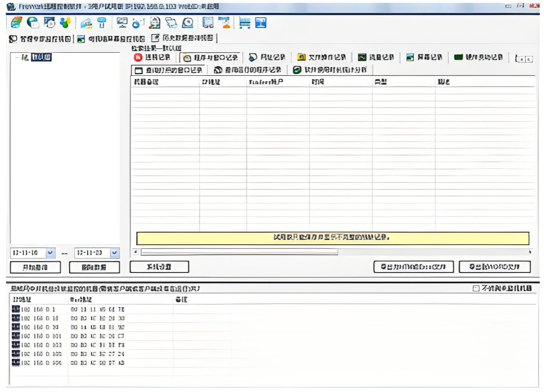Click the button directly below the start date
This screenshot has width=544, height=392.
pos(35,267)
